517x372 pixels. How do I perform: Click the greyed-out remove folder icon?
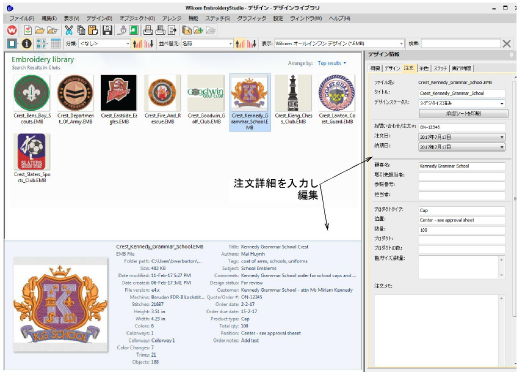coord(210,30)
